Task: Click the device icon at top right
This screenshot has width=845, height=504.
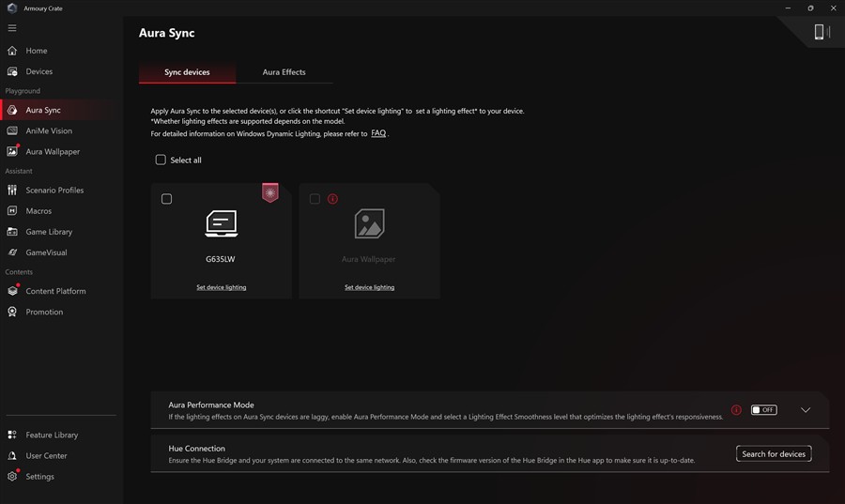Action: [x=819, y=33]
